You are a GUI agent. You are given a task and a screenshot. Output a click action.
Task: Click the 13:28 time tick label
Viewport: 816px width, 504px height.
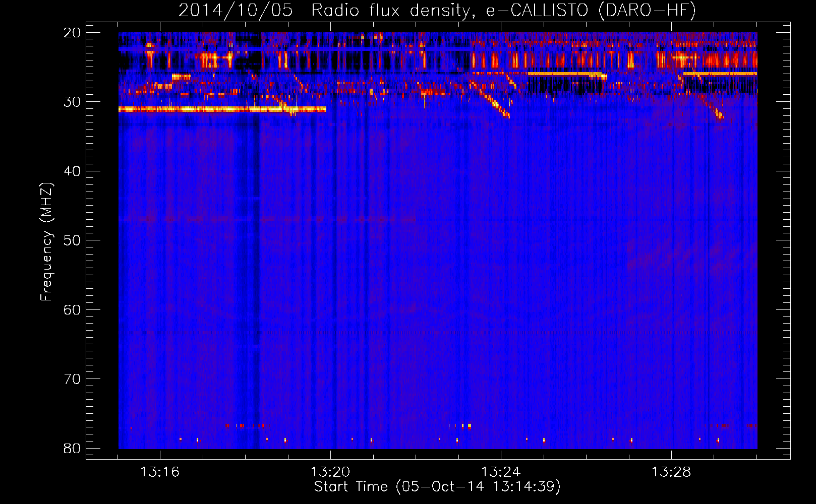[x=671, y=472]
